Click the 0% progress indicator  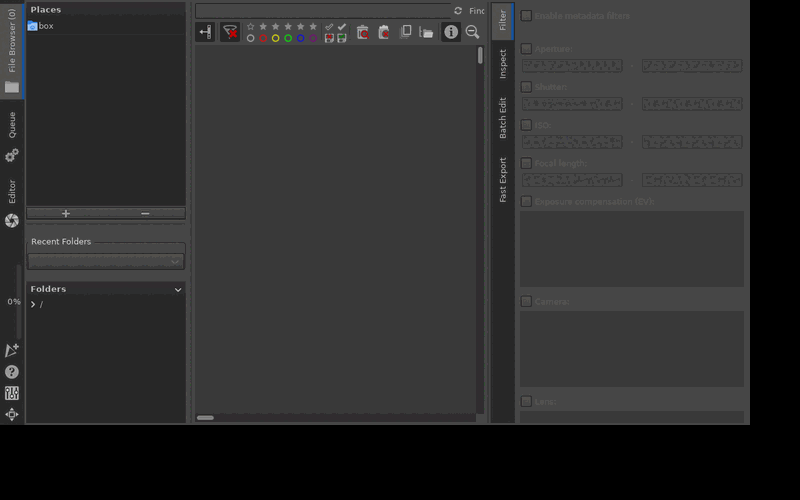pos(14,302)
